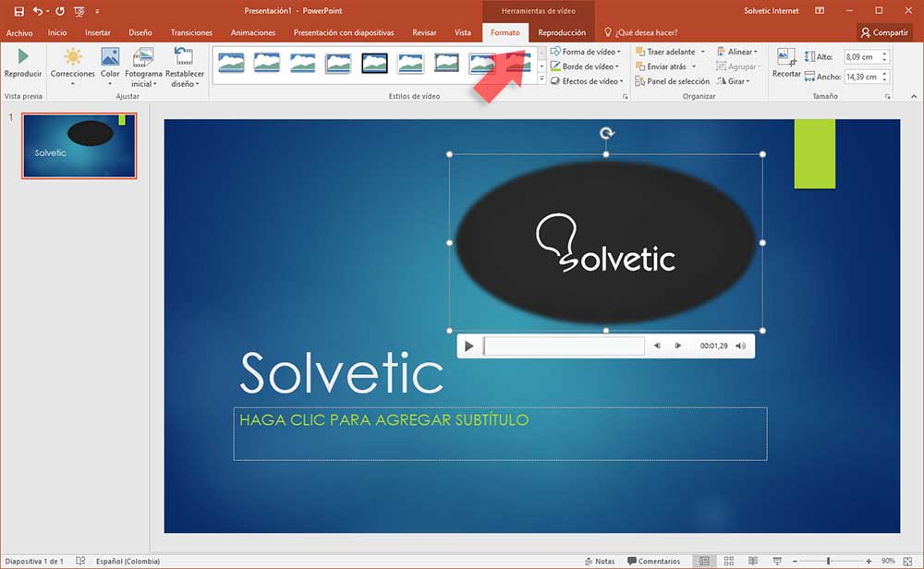Image resolution: width=924 pixels, height=569 pixels.
Task: Switch to Normal view icon
Action: pyautogui.click(x=704, y=561)
